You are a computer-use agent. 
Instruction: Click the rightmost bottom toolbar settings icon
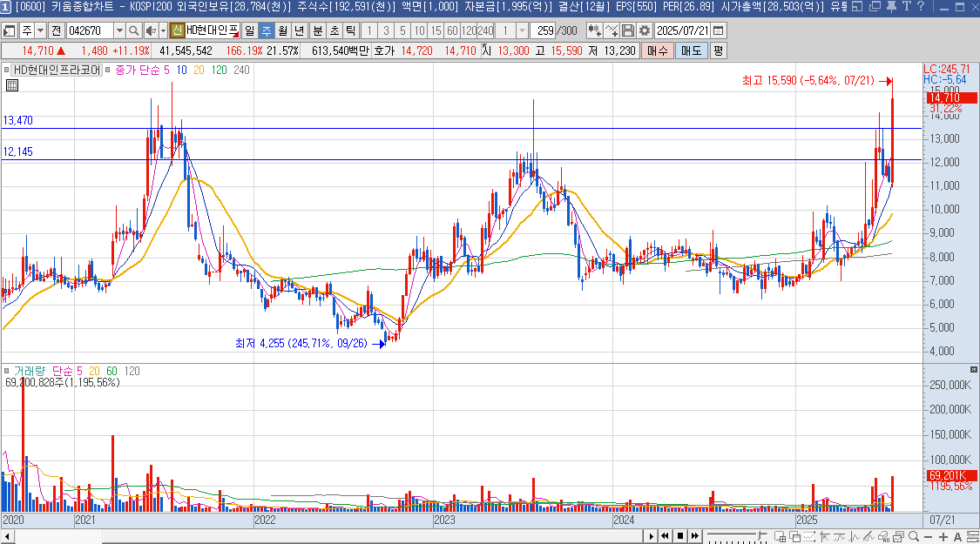(x=972, y=536)
